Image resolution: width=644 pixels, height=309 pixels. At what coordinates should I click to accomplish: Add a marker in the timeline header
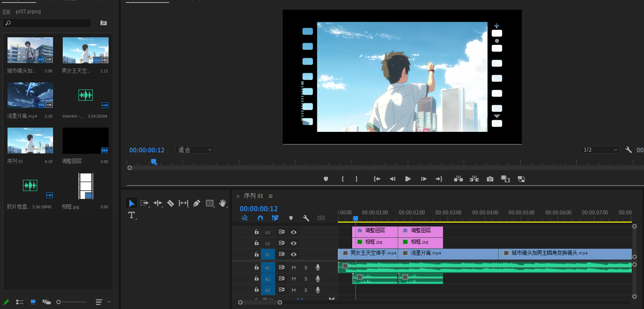(x=291, y=218)
